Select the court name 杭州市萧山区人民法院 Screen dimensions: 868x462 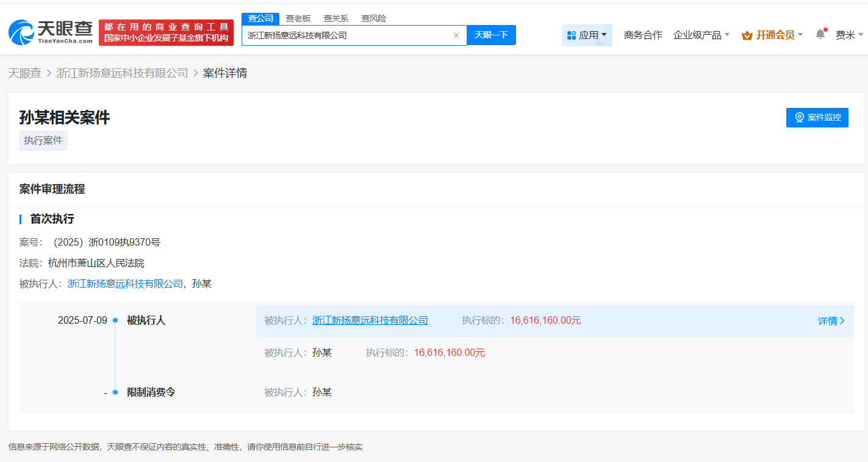point(96,263)
